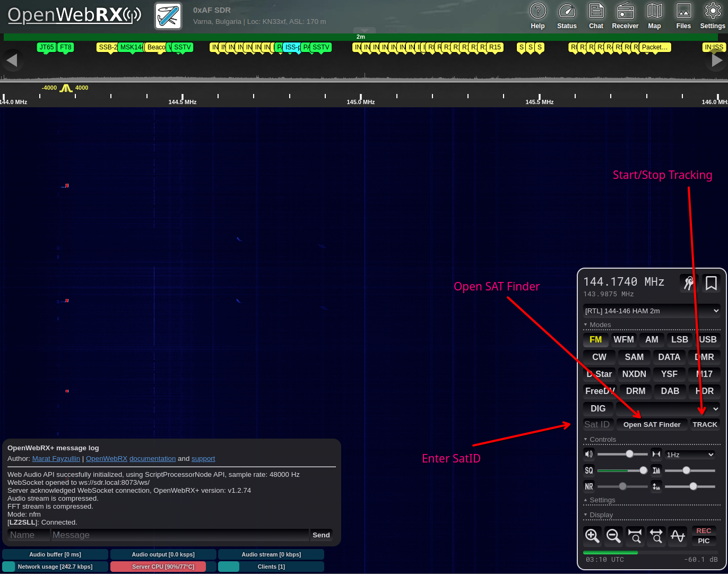Viewport: 728px width, 574px height.
Task: Adjust the waterfall maximum level slider
Action: (x=690, y=470)
